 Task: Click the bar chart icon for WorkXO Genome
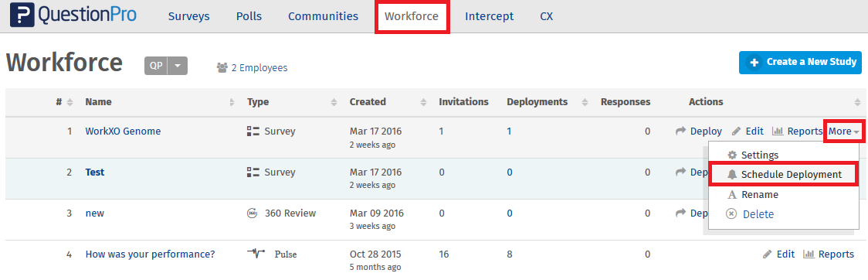coord(777,131)
